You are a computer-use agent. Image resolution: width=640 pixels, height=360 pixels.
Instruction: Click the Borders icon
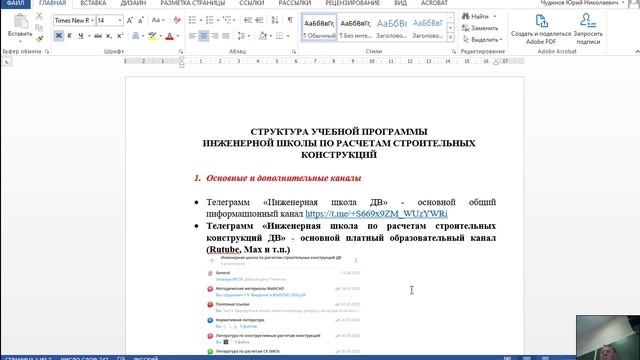pos(279,36)
